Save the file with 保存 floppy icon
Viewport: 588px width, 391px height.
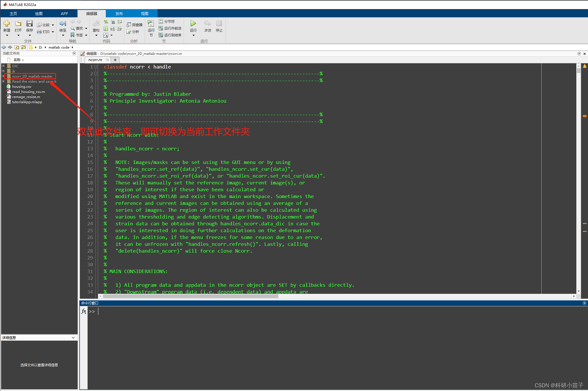click(x=30, y=24)
